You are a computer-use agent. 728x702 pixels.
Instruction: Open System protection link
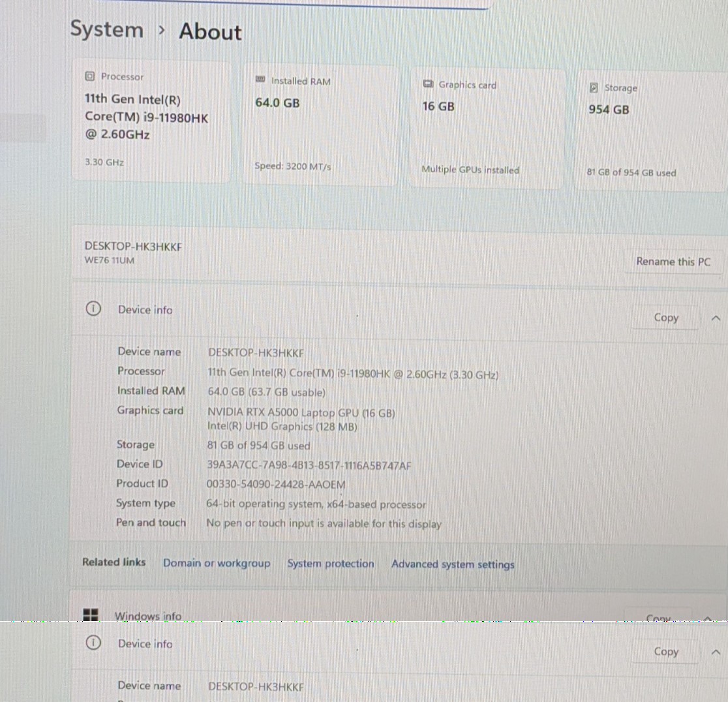coord(331,564)
